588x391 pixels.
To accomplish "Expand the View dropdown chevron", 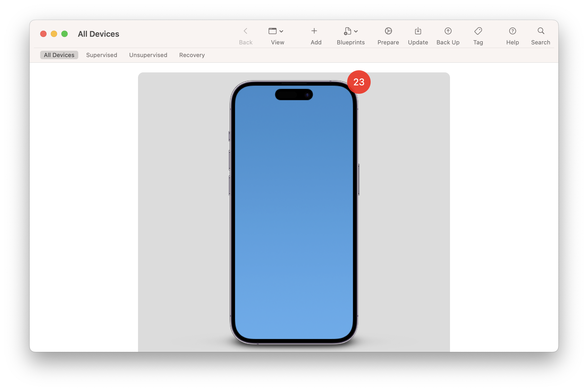I will (x=281, y=31).
